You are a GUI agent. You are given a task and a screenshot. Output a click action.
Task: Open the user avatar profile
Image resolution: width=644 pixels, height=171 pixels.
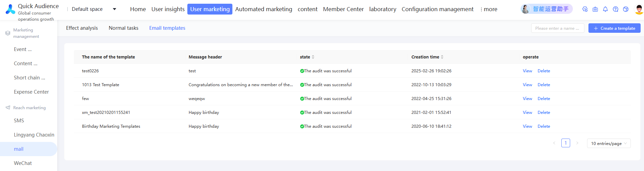pos(639,9)
